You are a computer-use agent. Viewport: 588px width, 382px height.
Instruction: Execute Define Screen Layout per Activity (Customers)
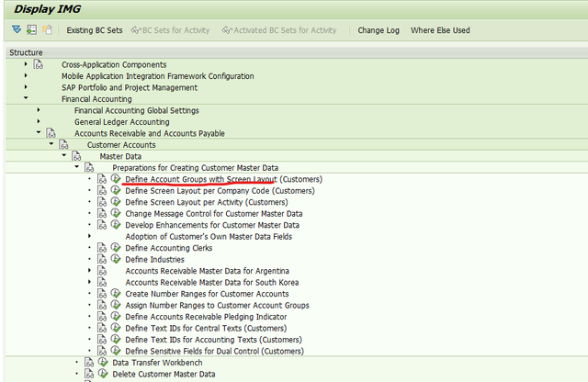pyautogui.click(x=116, y=202)
